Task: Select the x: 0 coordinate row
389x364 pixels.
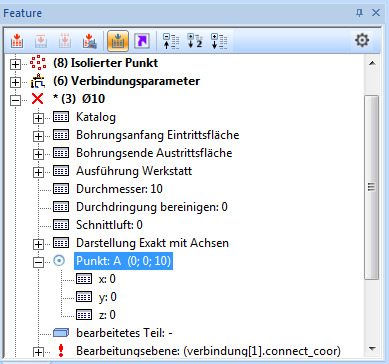Action: [x=107, y=279]
